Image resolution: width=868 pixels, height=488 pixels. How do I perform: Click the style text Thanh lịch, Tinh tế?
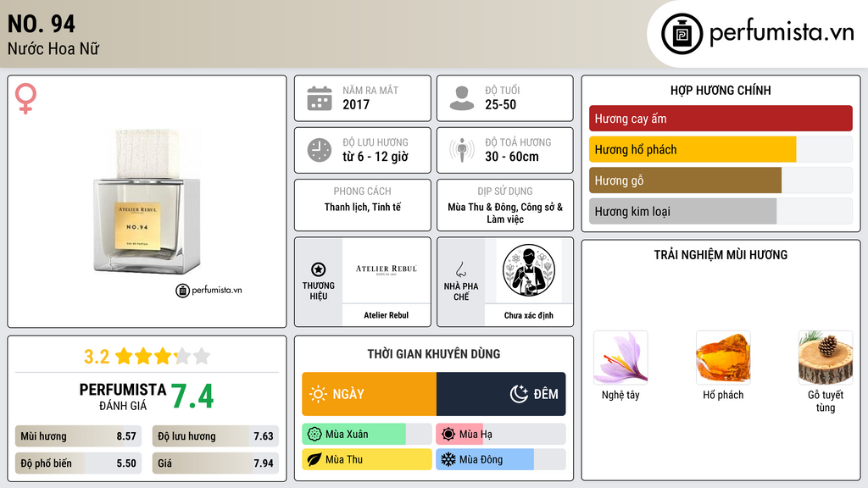[363, 207]
